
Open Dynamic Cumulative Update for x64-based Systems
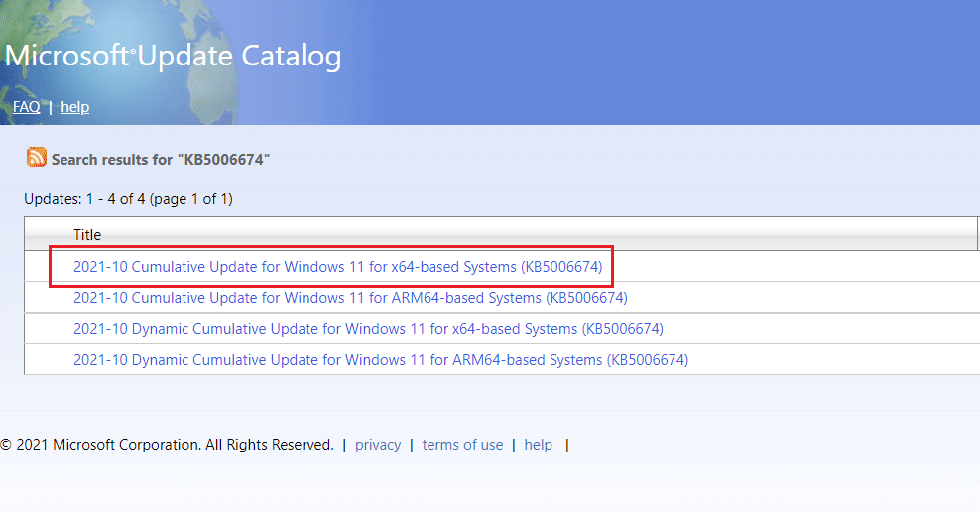point(368,329)
